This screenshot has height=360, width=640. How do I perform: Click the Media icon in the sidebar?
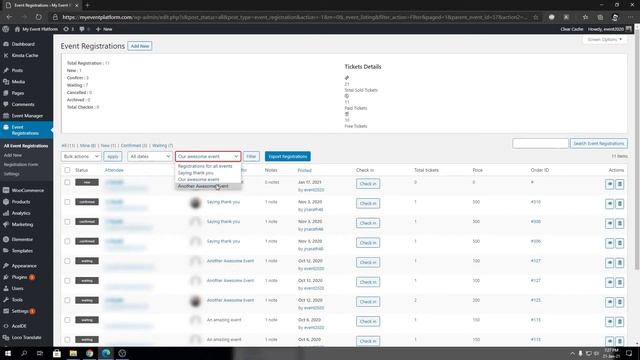6,82
